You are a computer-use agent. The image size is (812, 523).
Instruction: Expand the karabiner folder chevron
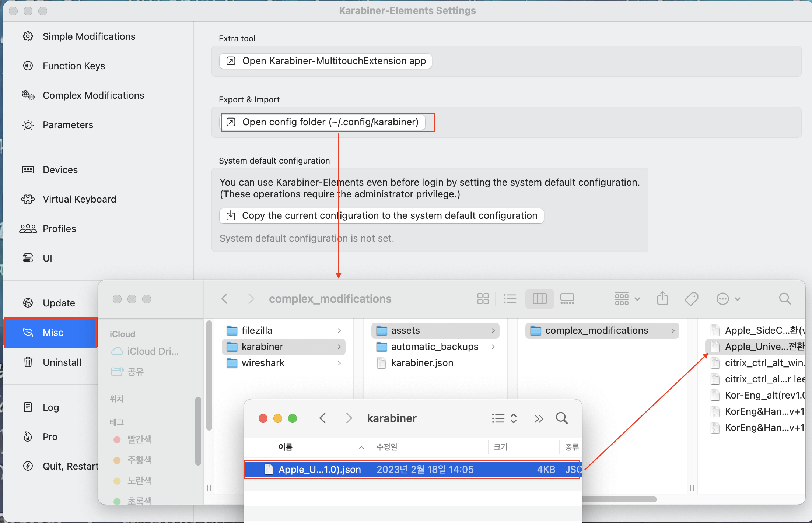339,347
